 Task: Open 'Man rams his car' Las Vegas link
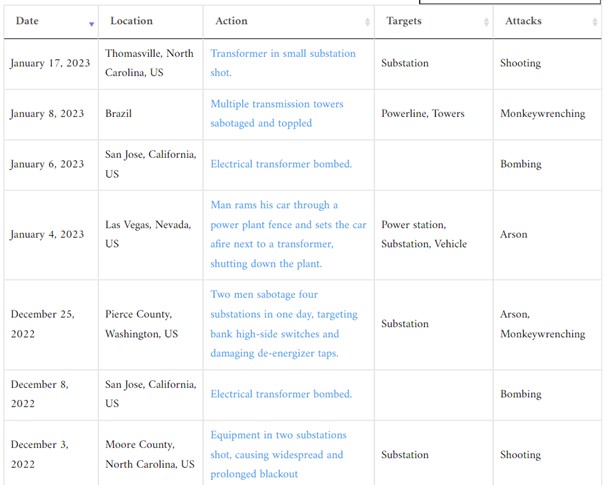click(x=288, y=234)
